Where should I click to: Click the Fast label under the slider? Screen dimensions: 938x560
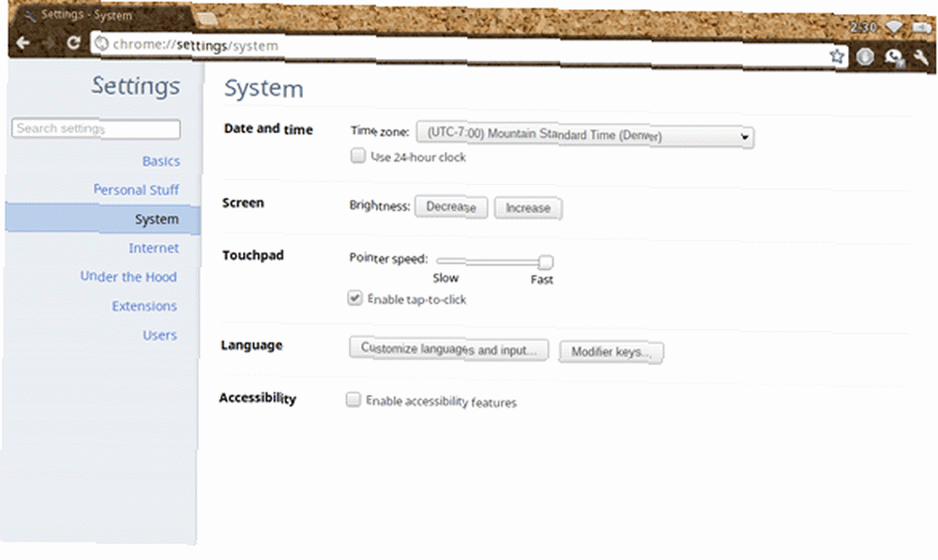542,280
